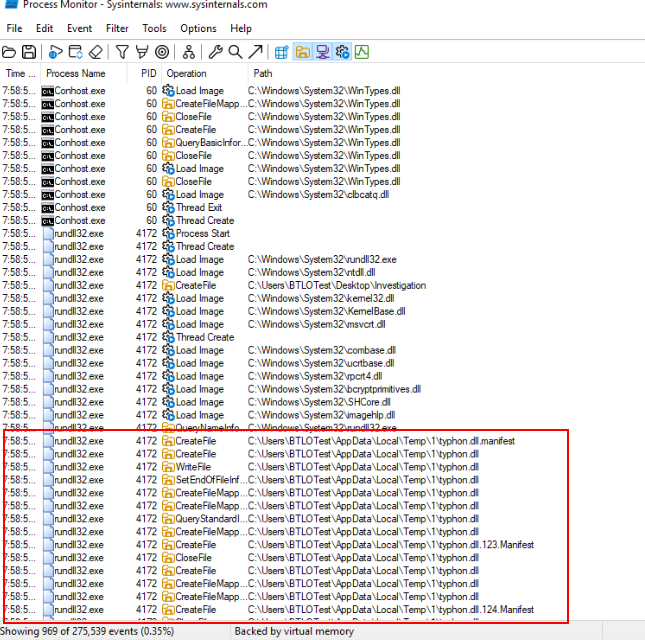Click the PID column header
This screenshot has height=640, width=645.
click(145, 73)
